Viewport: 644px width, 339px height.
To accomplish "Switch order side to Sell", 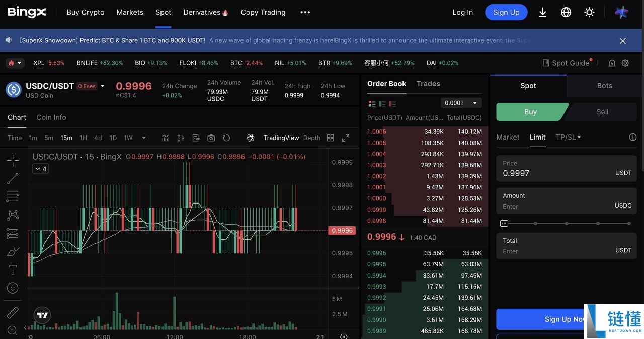I will 602,112.
